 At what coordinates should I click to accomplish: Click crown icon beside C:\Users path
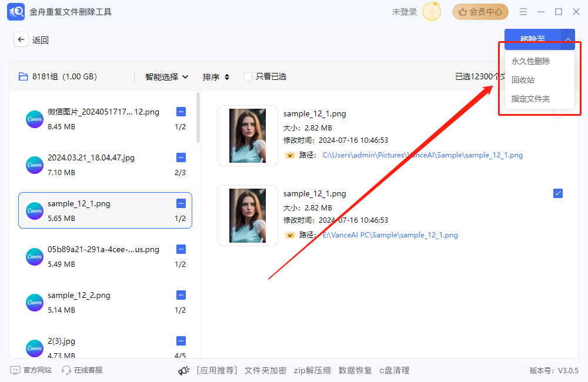click(289, 155)
